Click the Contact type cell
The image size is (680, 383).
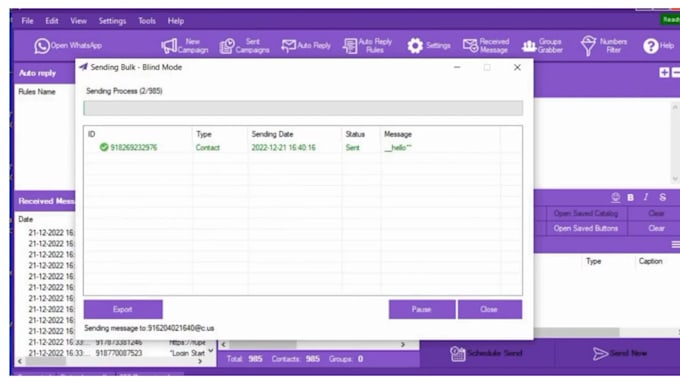pos(207,147)
